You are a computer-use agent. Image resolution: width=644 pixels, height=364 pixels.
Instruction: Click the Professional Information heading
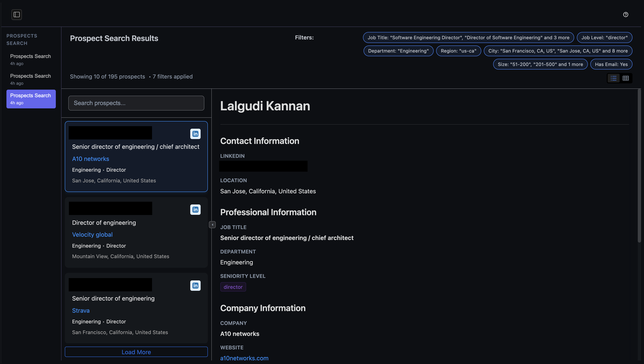[x=268, y=212]
